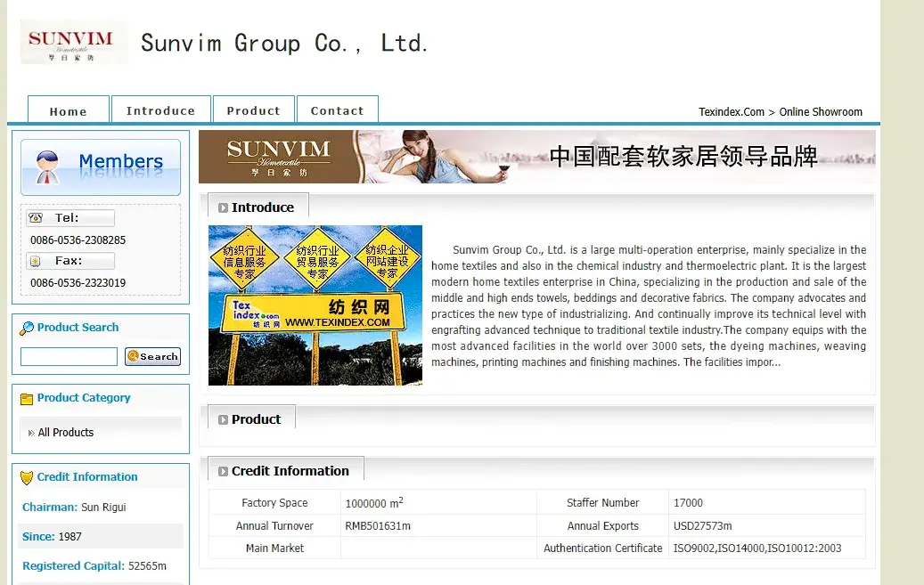Viewport: 924px width, 585px height.
Task: Click the Members panel title
Action: click(x=121, y=161)
